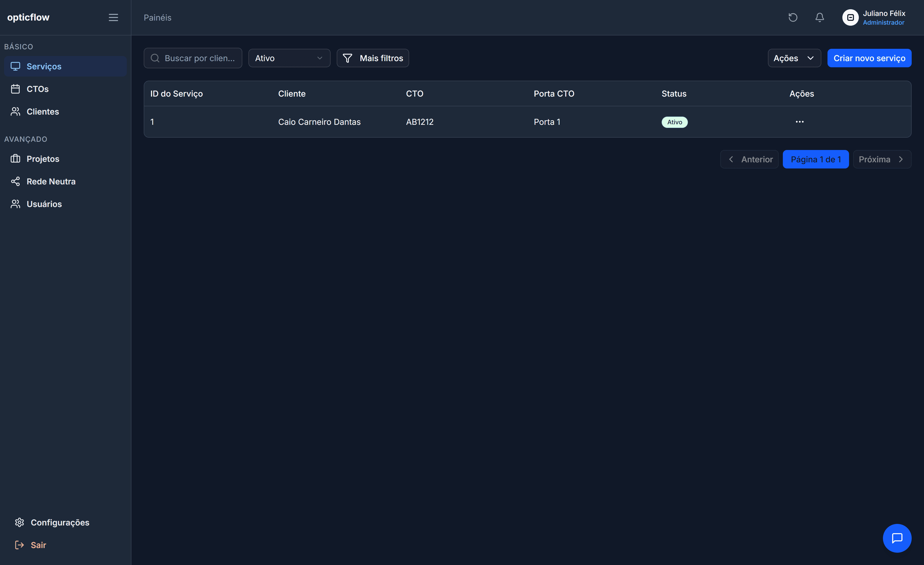This screenshot has height=565, width=924.
Task: Open the chat bubble widget
Action: [x=897, y=538]
